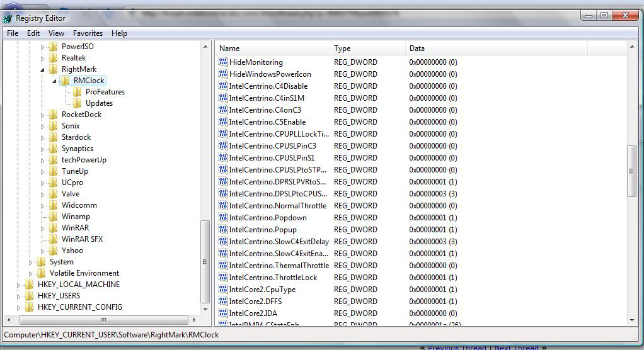Expand the PowerISO key
Screen dimensions: 644x350
click(42, 47)
